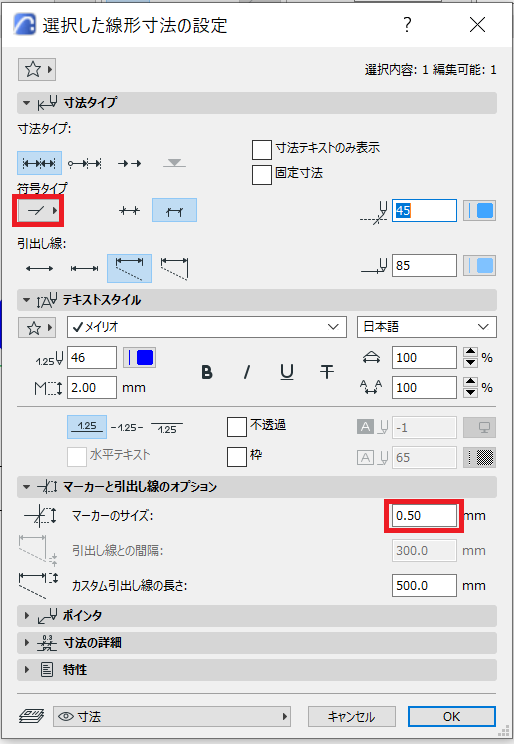Toggle underline text style
Screen dimensions: 514x744
pos(287,372)
